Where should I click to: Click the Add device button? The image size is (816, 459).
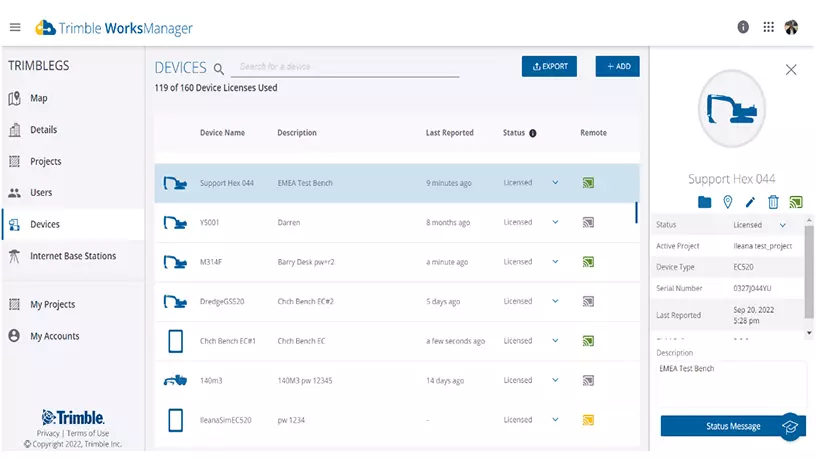(x=617, y=66)
